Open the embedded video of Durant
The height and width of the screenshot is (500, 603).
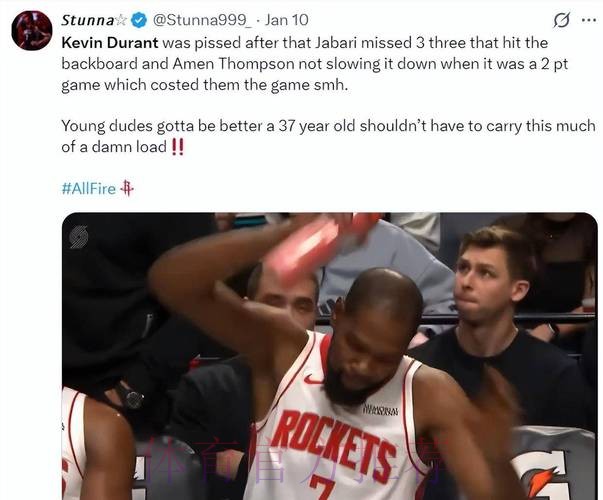tap(330, 356)
